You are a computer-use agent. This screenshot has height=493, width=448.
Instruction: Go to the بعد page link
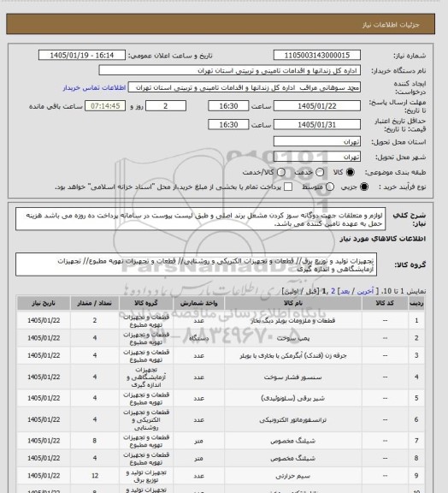[345, 292]
